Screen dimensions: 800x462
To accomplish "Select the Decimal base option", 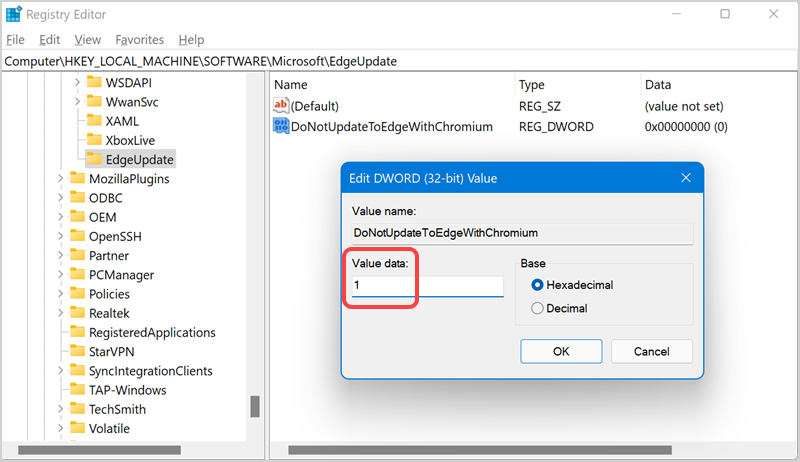I will 538,309.
